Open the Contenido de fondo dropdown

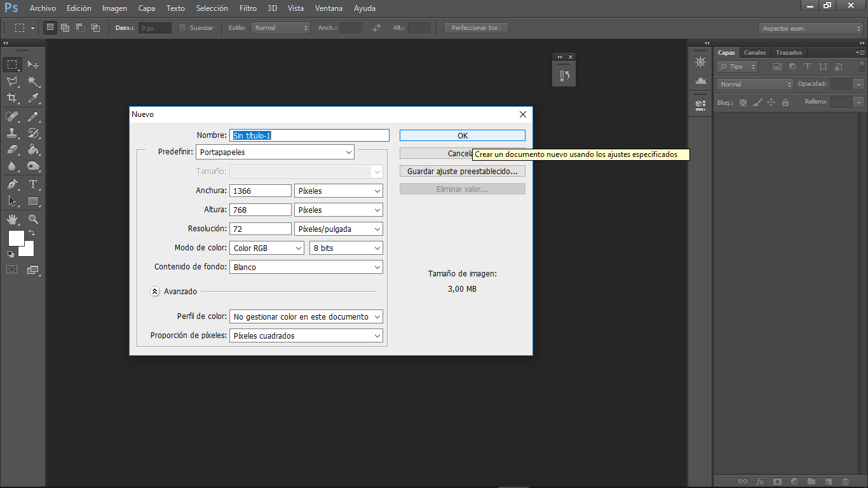[x=306, y=267]
